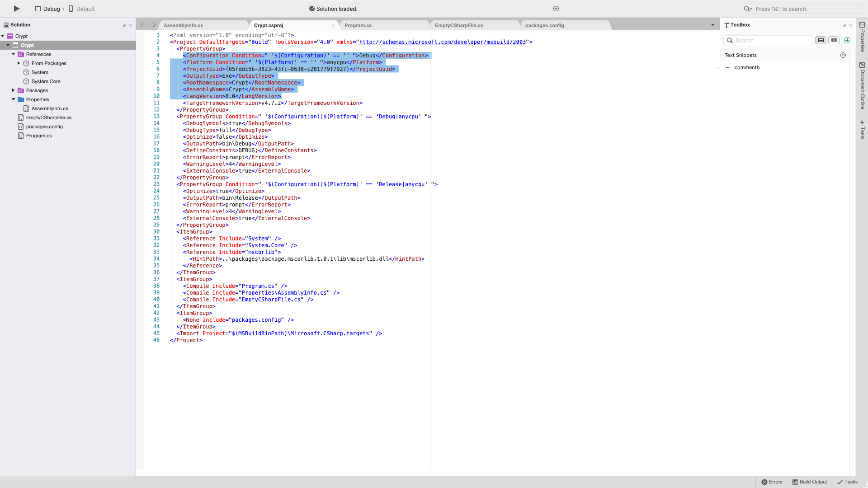Pin the Toolbox panel
This screenshot has height=488, width=868.
844,25
